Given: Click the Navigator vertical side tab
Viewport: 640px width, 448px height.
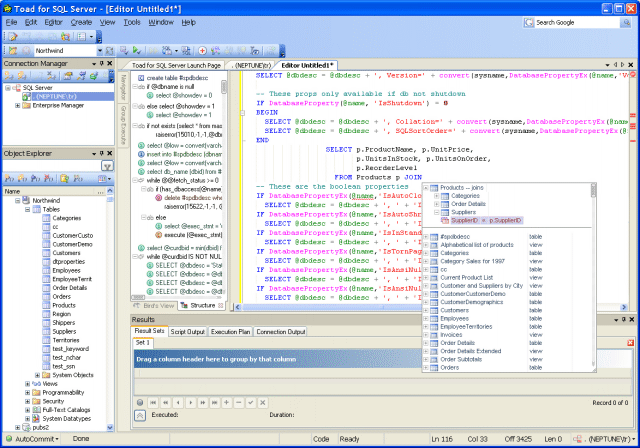Looking at the screenshot, I should pos(123,87).
